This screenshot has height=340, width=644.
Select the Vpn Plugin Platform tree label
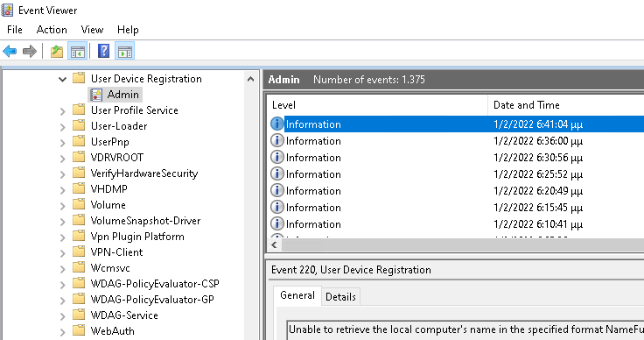[137, 237]
